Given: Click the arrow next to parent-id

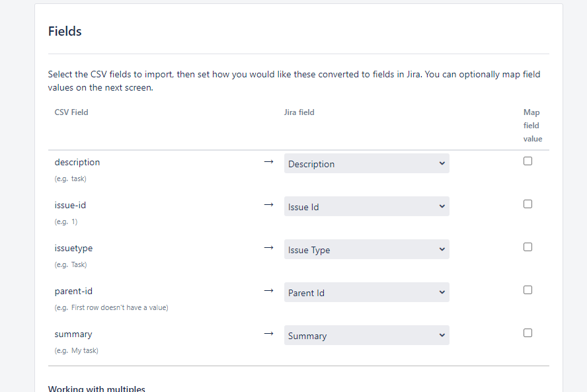Looking at the screenshot, I should point(268,291).
